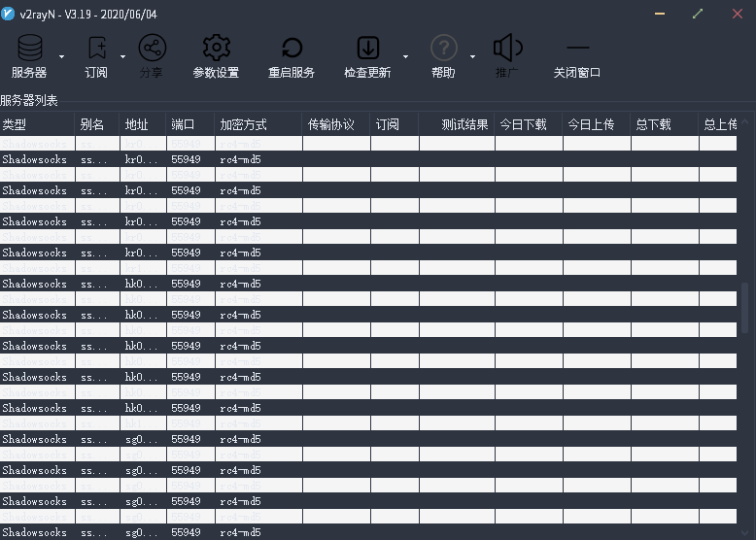756x540 pixels.
Task: Close v2rayN with the red X
Action: coord(738,14)
